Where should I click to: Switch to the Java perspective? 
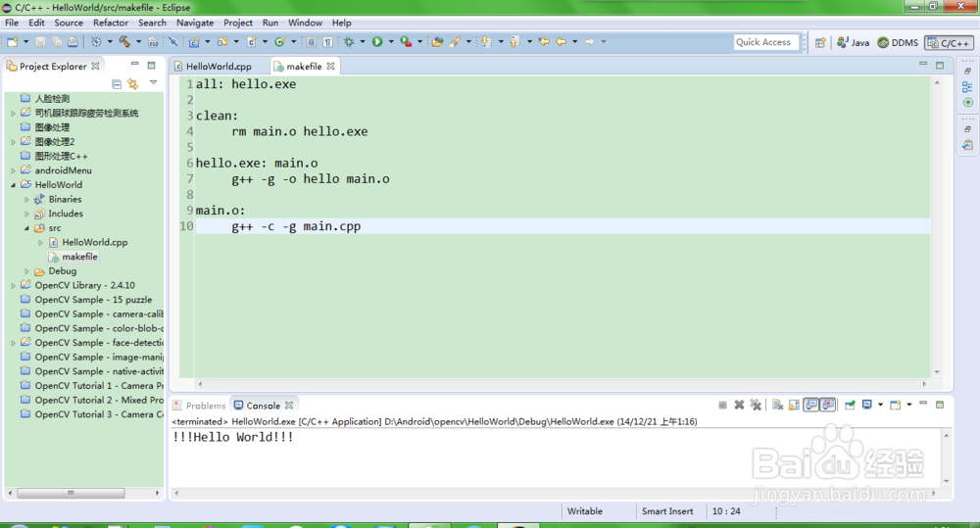click(854, 42)
